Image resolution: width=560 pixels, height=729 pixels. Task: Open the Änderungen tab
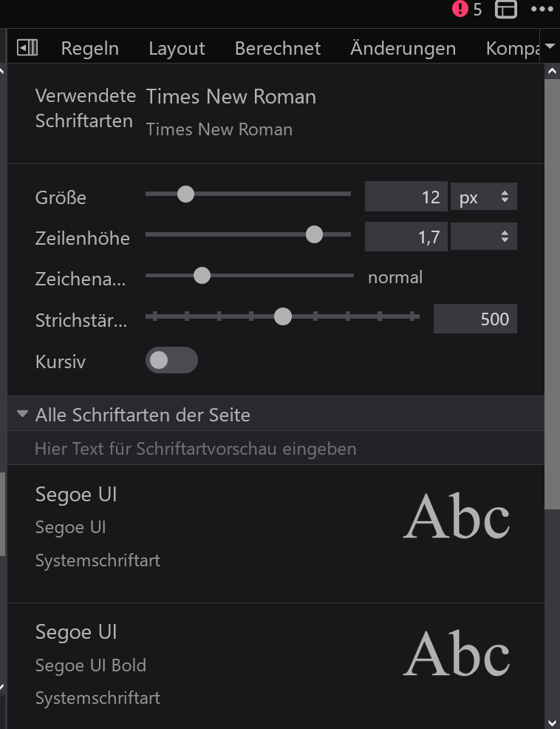tap(403, 49)
